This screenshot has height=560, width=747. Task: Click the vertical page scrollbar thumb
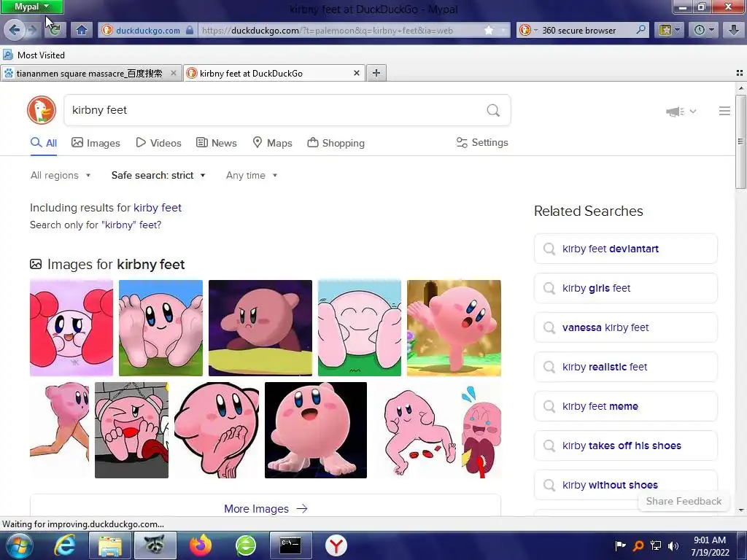tap(740, 141)
